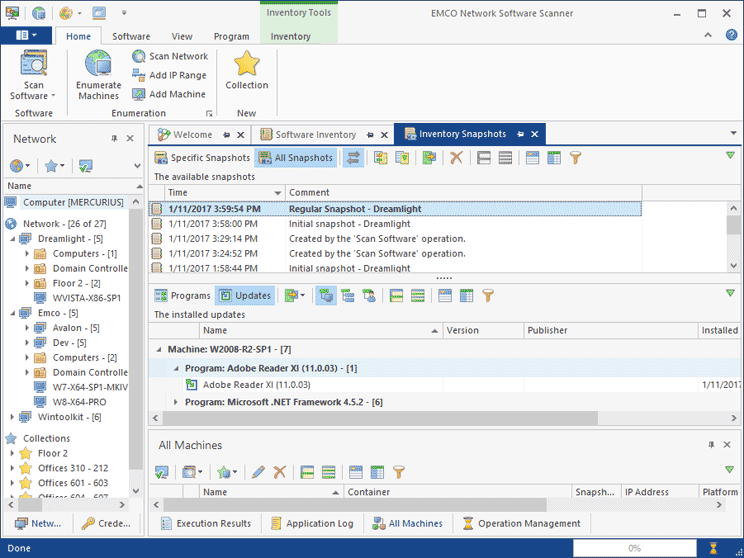This screenshot has height=558, width=744.
Task: Choose Add IP Range
Action: point(170,75)
